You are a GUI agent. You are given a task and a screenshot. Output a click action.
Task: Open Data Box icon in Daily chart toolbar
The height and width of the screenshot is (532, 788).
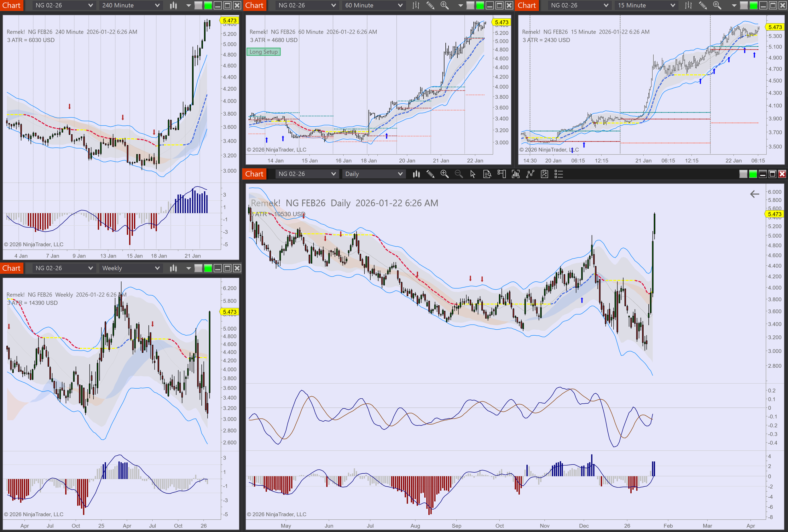click(x=487, y=174)
